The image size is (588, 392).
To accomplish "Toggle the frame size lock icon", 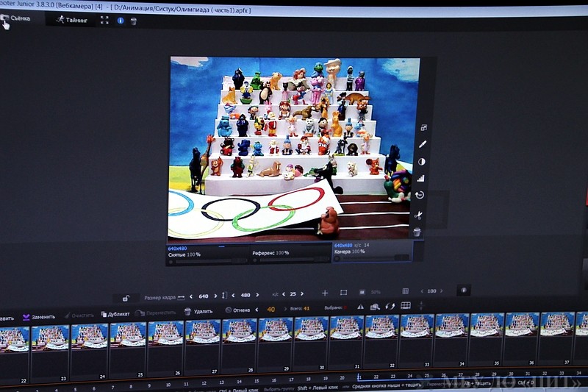I will (126, 298).
